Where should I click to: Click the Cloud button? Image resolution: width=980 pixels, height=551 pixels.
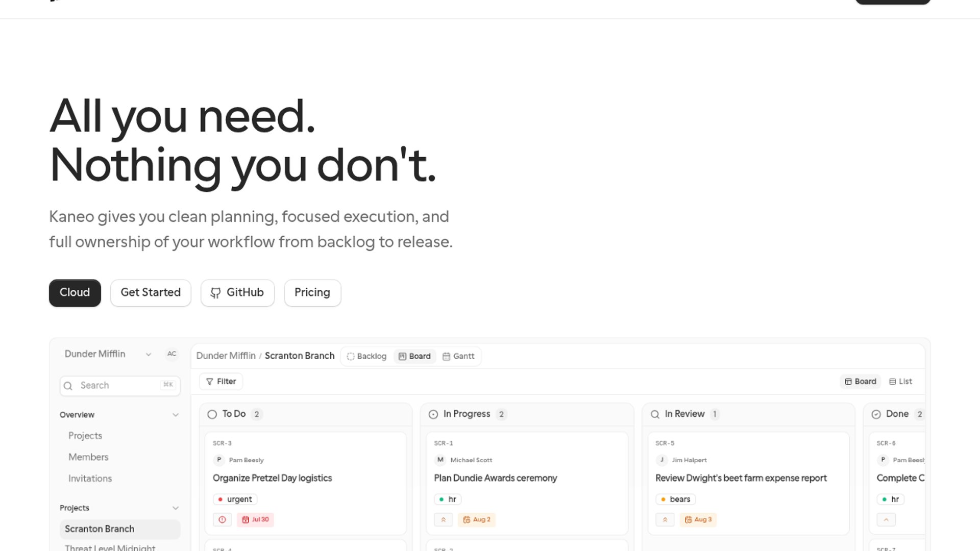[x=75, y=293]
